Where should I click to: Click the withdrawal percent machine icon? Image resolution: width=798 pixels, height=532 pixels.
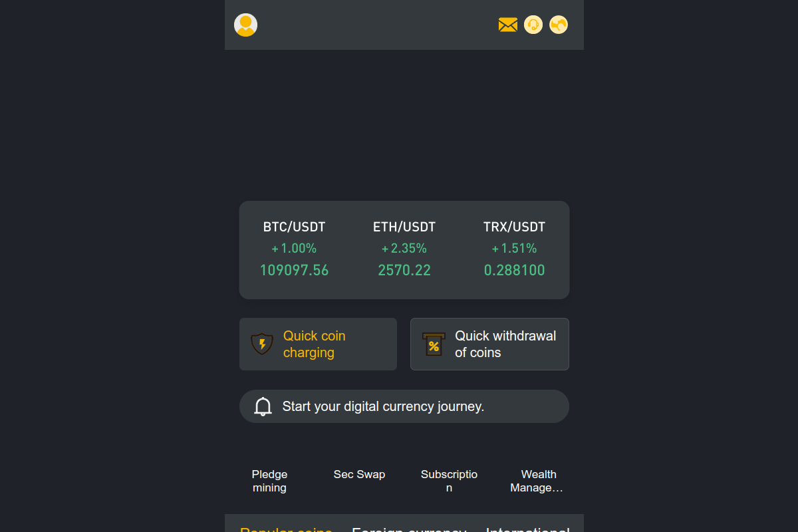[x=433, y=344]
